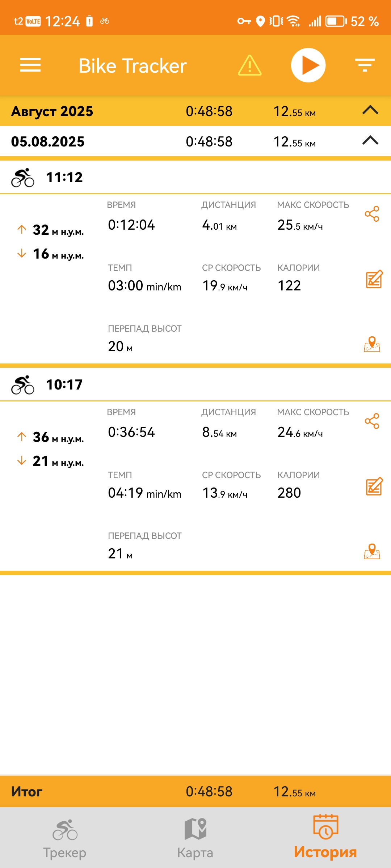Start tracking with the play button
The width and height of the screenshot is (391, 868).
(308, 65)
